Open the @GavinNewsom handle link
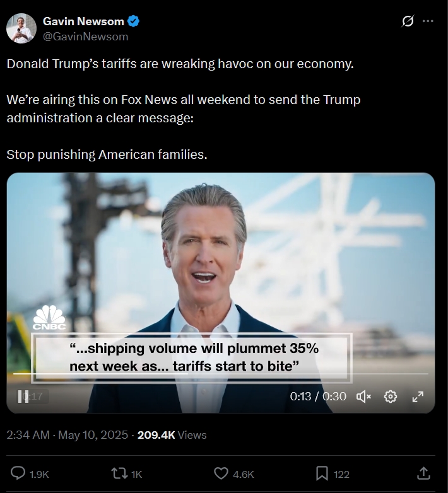 pyautogui.click(x=85, y=37)
